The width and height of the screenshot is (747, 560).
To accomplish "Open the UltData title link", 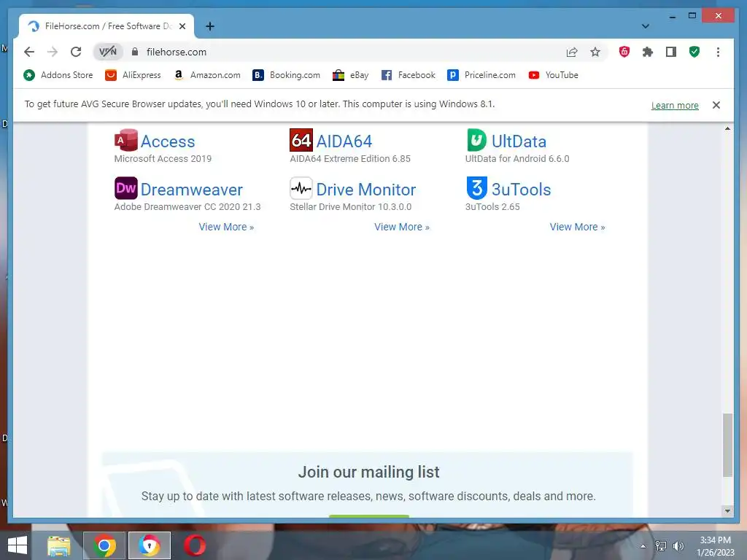I will (519, 141).
